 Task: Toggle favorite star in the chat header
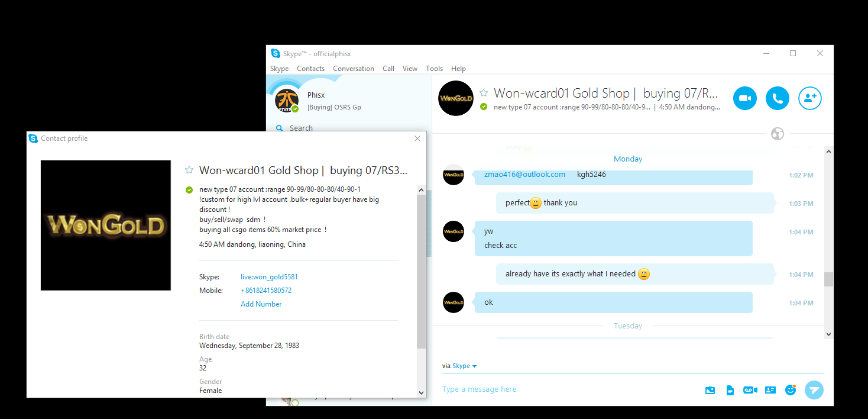point(484,93)
